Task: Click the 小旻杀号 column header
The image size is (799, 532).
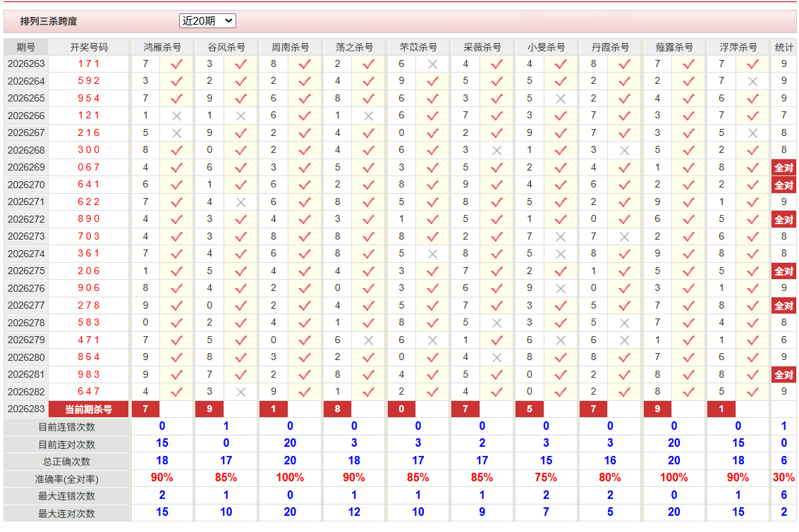Action: [x=547, y=47]
